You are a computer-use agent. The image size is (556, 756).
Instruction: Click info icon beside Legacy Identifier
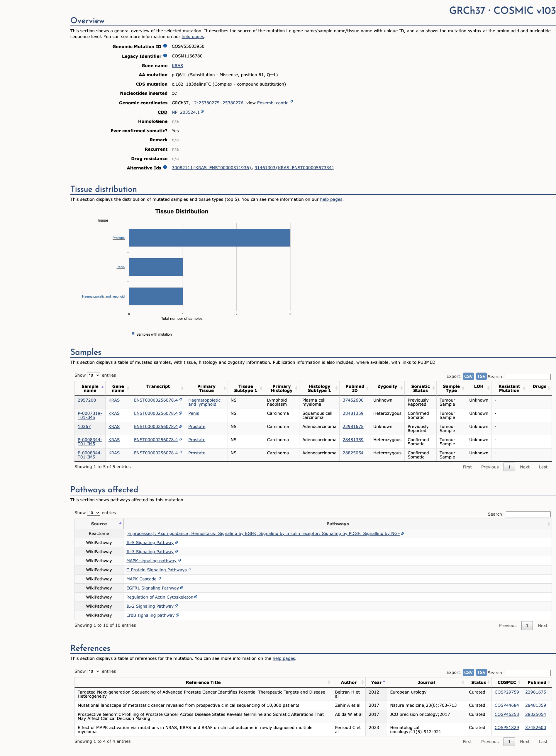pos(165,55)
